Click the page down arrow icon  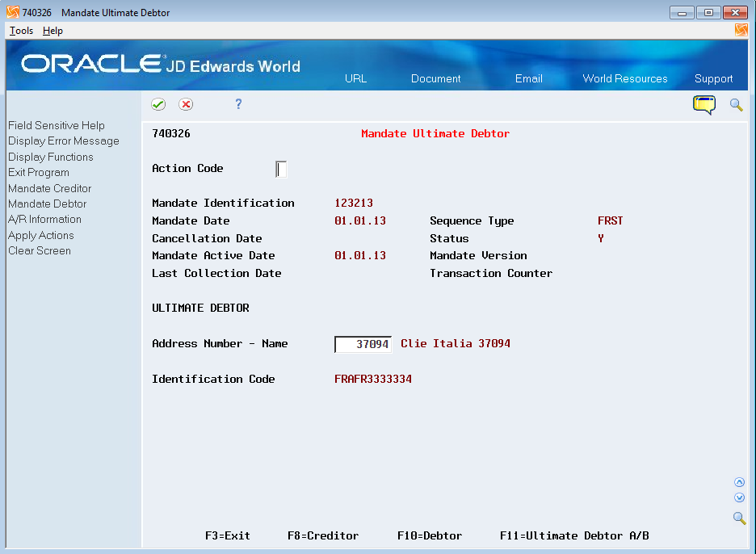(739, 497)
